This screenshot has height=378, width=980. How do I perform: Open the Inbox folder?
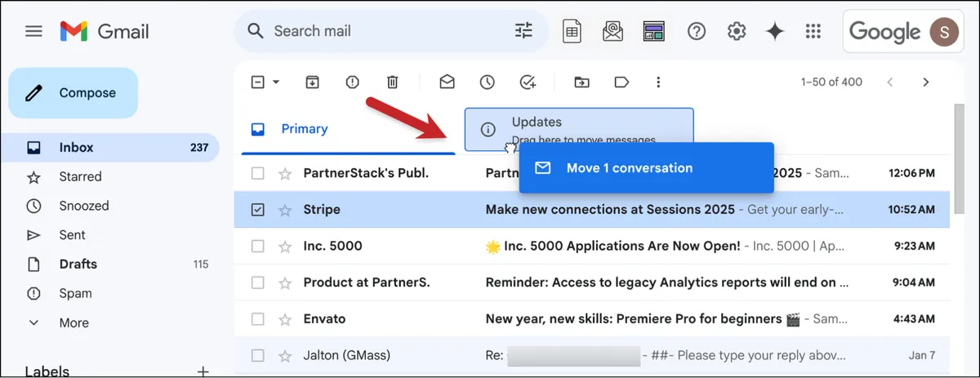110,148
